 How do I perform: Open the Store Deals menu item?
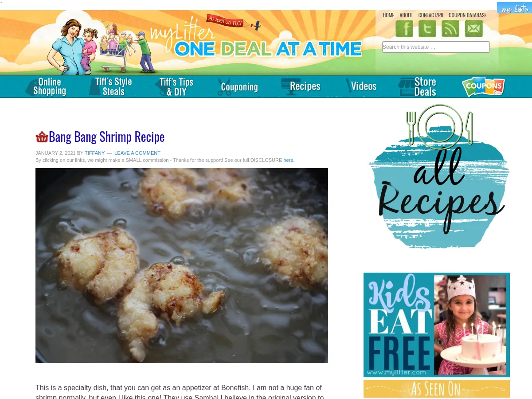[417, 86]
